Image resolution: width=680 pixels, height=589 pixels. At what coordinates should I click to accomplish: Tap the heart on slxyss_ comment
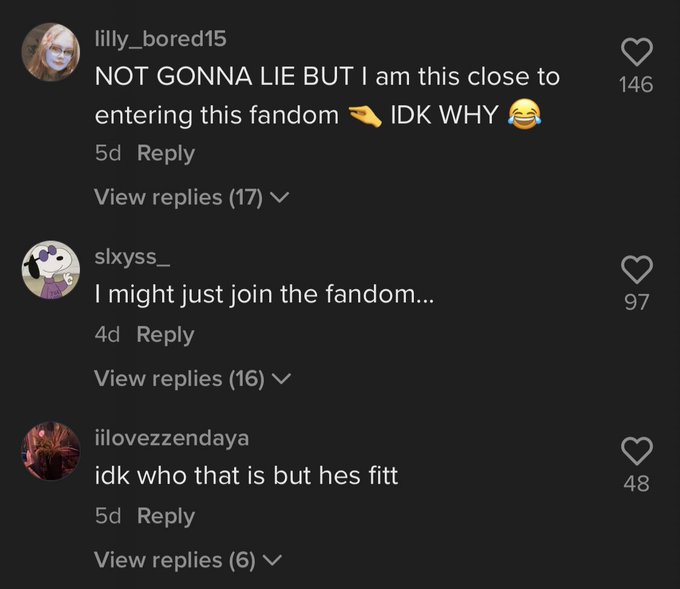tap(637, 269)
